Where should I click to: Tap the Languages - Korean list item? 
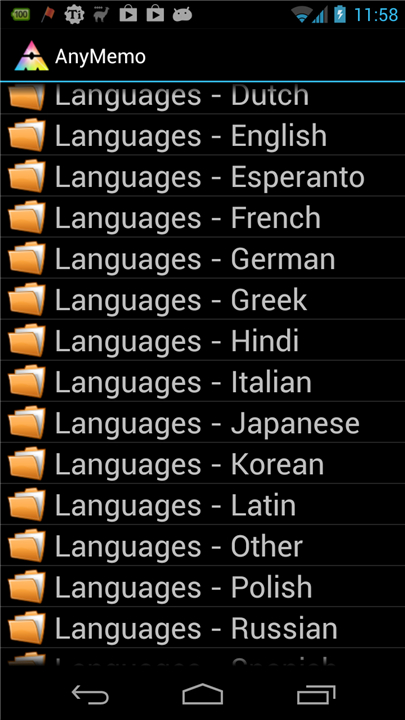point(202,464)
